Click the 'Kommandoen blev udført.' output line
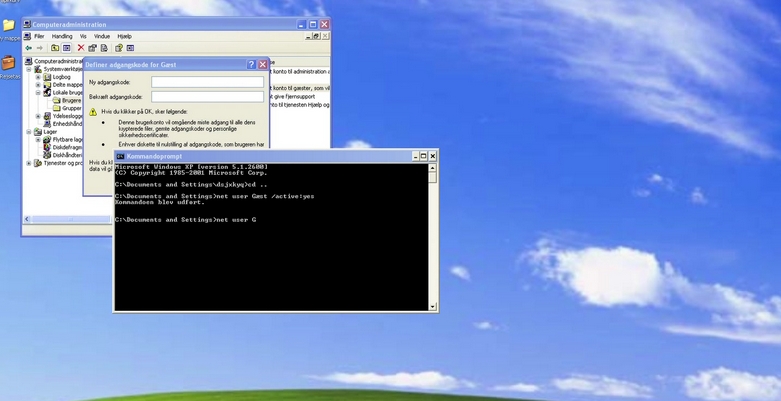 click(x=160, y=203)
